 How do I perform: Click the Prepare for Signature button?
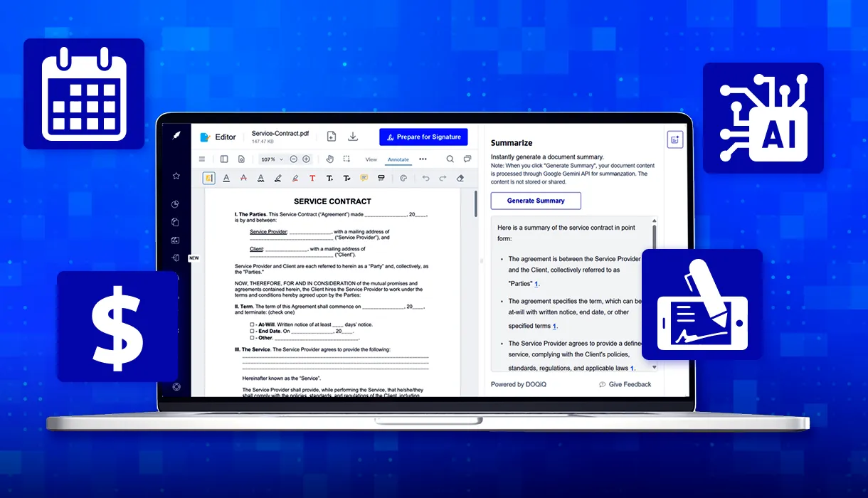click(x=423, y=137)
